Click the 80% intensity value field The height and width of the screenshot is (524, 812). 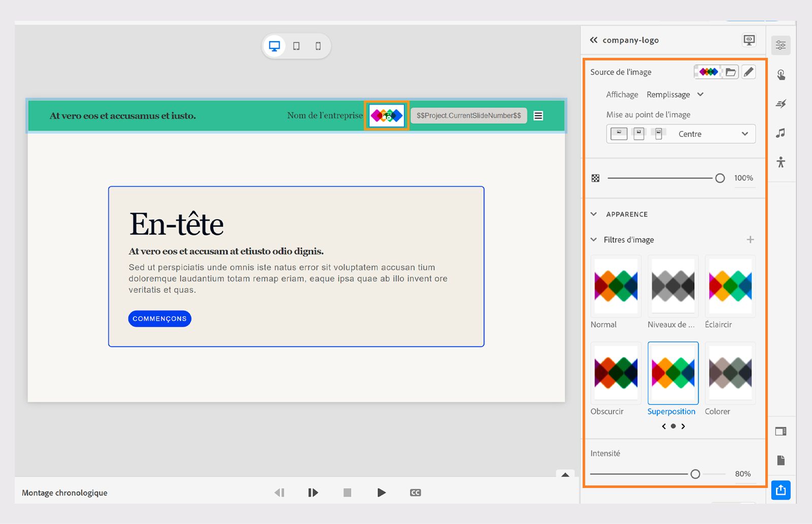pos(743,474)
